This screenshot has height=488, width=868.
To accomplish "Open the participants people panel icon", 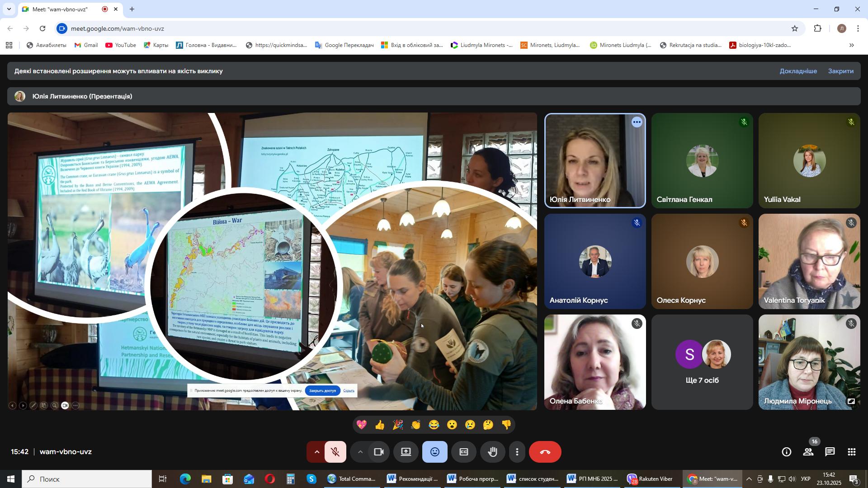I will tap(808, 452).
